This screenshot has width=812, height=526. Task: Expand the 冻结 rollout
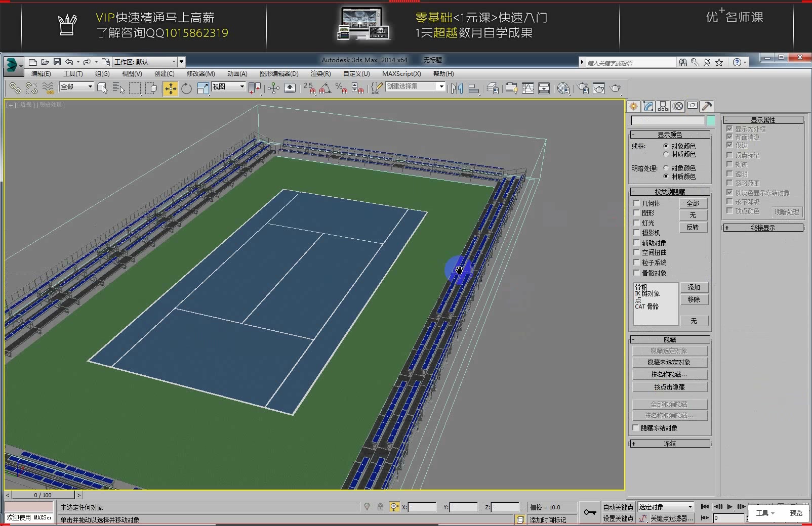coord(670,444)
